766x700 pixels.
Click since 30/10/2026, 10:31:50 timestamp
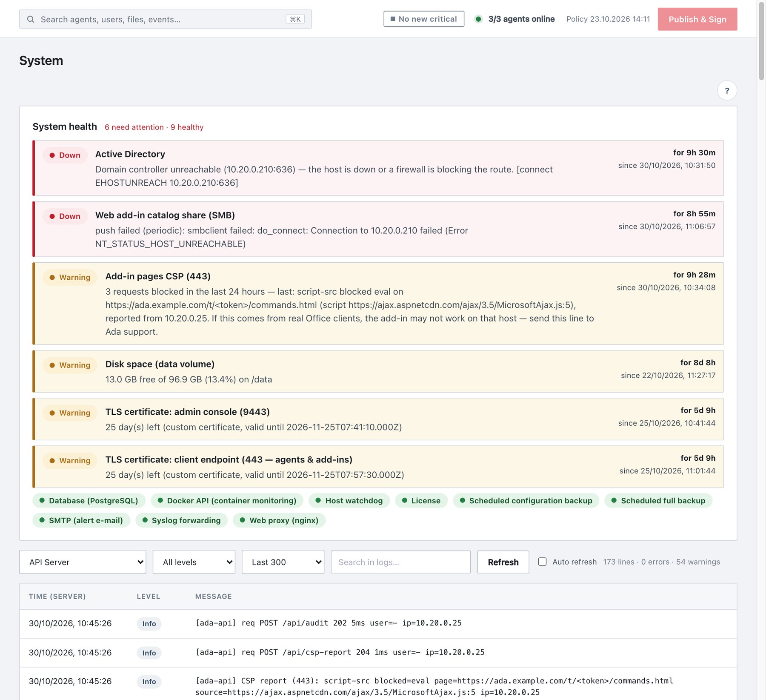(666, 165)
